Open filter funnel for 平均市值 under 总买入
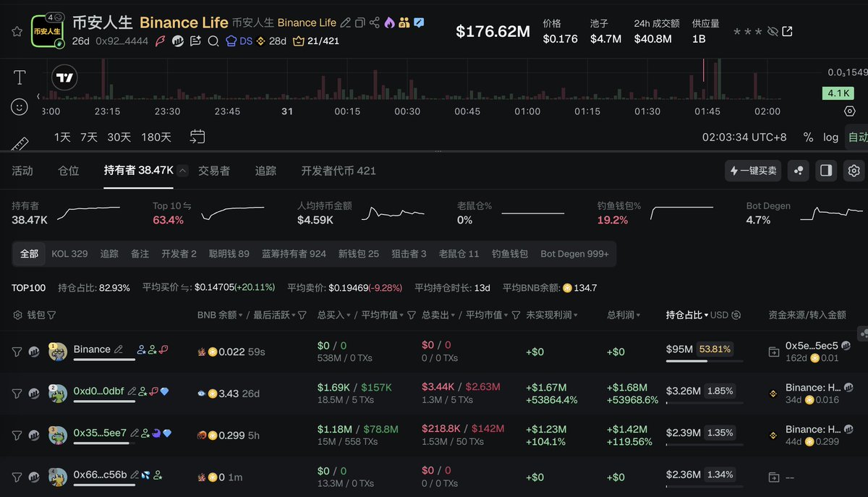Screen dimensions: 868x497 tap(412, 315)
